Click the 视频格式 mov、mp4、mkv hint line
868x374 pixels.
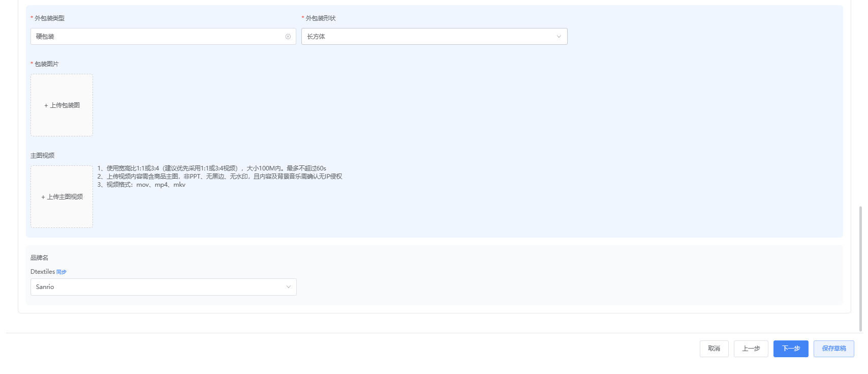[141, 185]
